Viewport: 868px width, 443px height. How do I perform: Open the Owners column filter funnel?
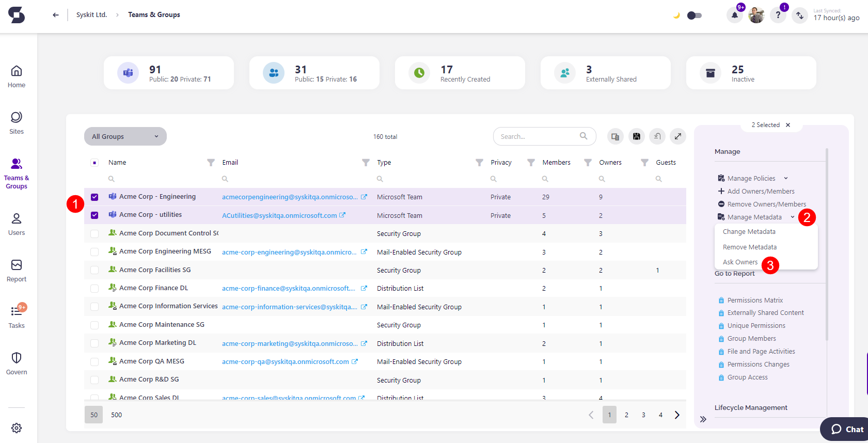pos(644,163)
